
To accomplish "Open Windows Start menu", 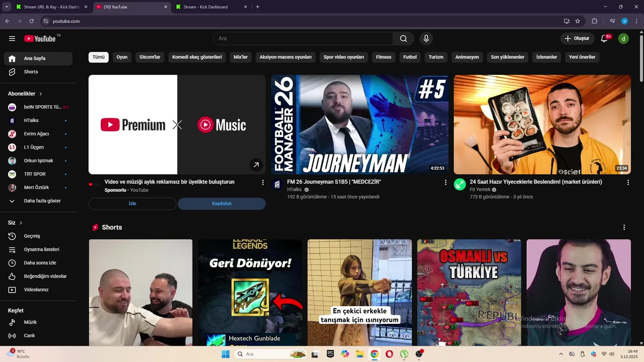I will click(225, 354).
